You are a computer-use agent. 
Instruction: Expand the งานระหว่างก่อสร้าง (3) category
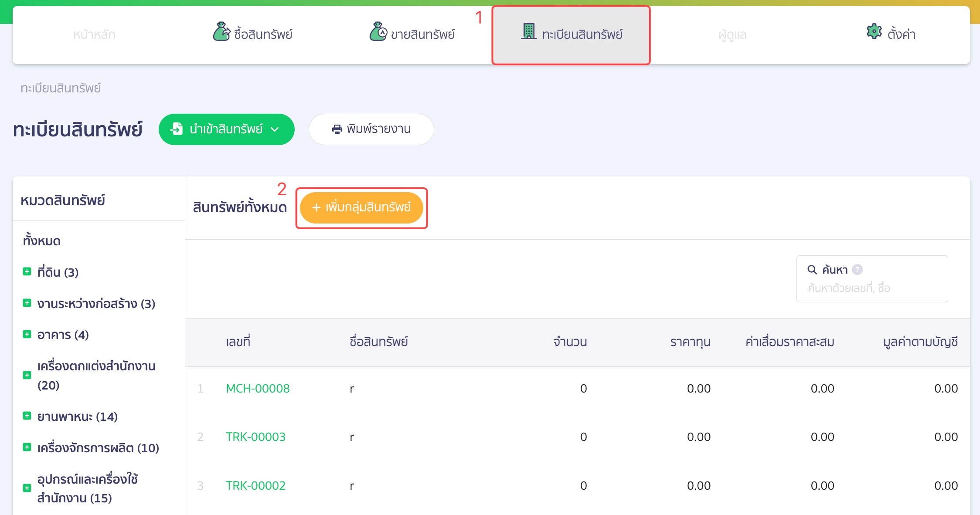coord(27,303)
